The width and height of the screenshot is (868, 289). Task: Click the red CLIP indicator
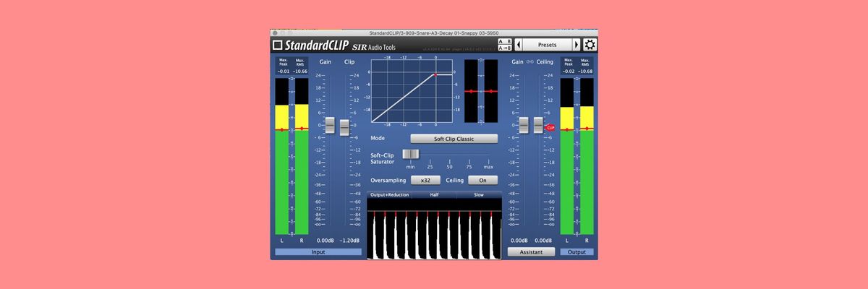(550, 127)
